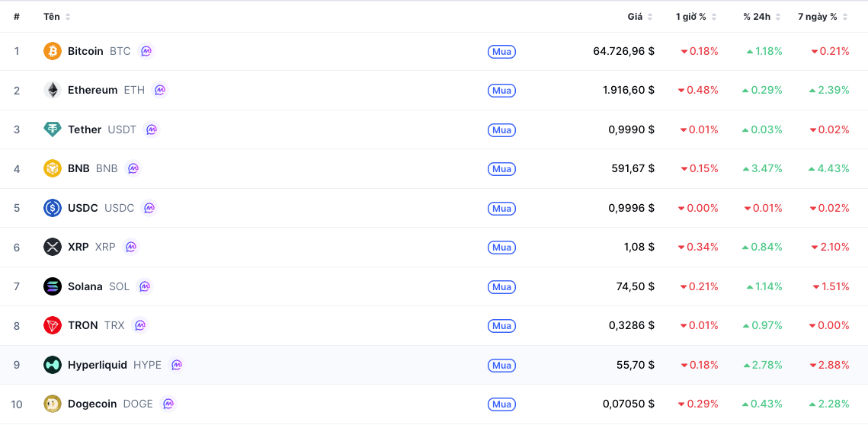Open the chat bubble icon in USDC row

point(149,207)
